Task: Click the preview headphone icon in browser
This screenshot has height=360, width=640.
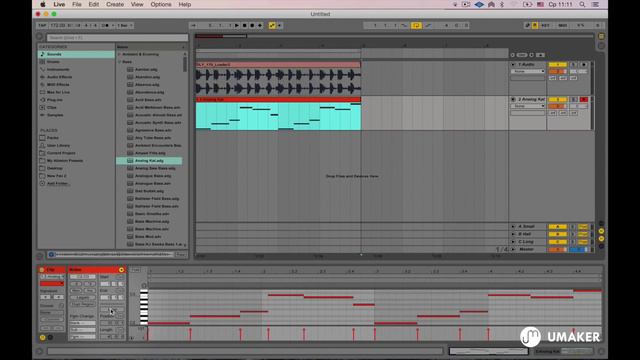Action: 51,255
